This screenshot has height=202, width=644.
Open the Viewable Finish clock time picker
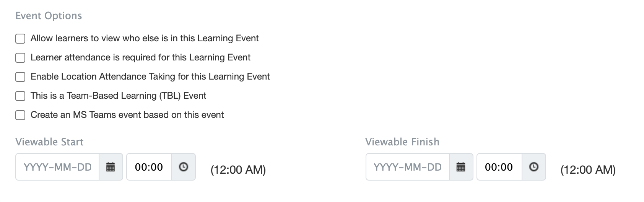point(533,167)
